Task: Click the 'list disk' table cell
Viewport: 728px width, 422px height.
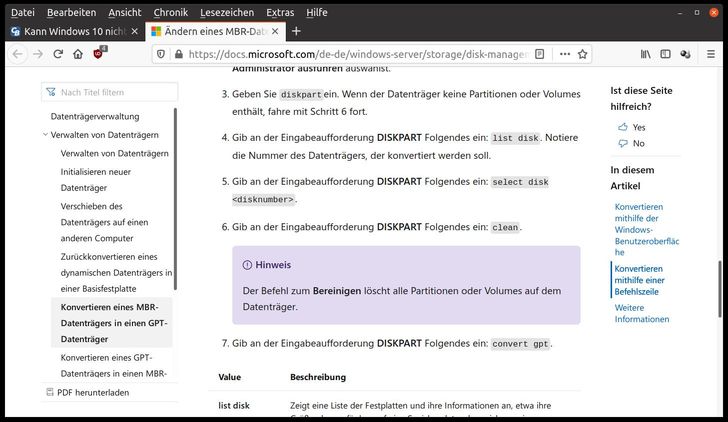Action: [234, 406]
